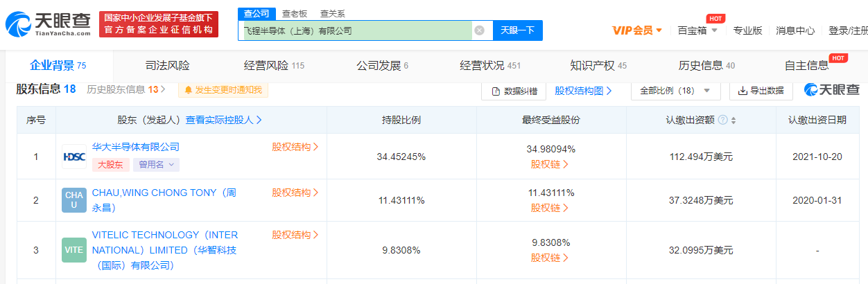This screenshot has width=868, height=284.
Task: Click the 认缴出资额 help question icon
Action: tap(723, 120)
